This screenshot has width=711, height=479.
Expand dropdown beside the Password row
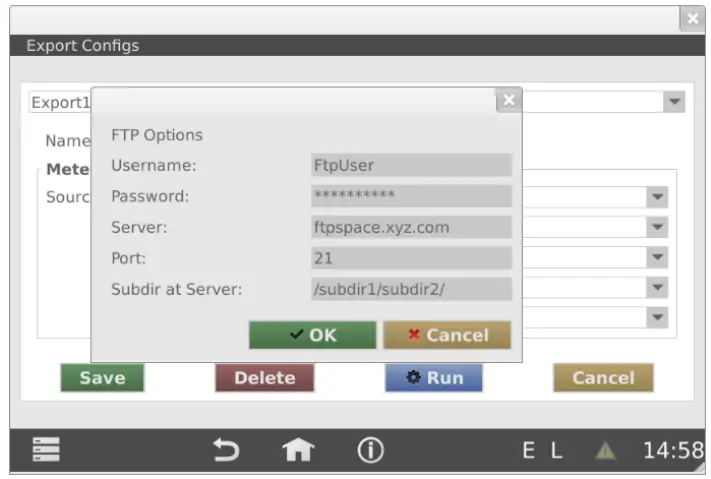[x=657, y=197]
